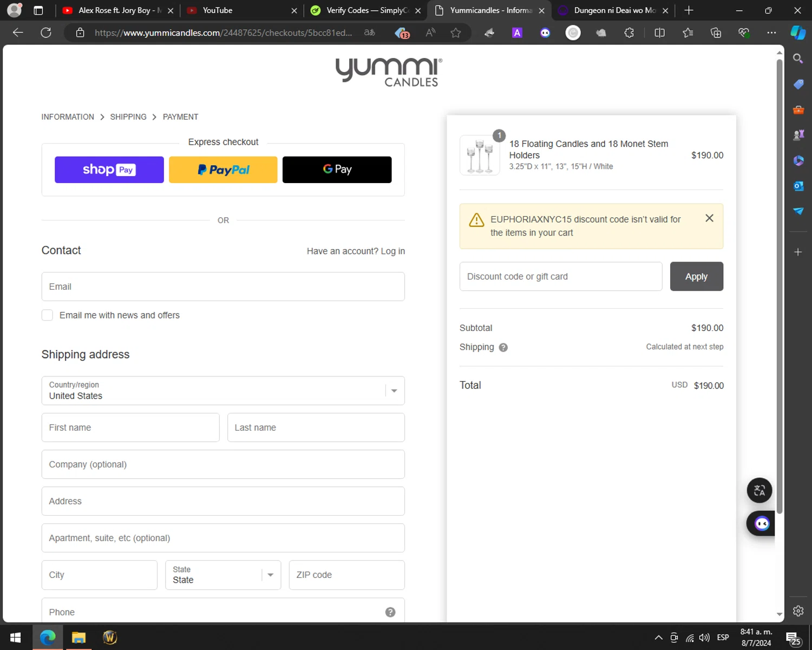Screen dimensions: 812x650
Task: Open File Explorer from the taskbar
Action: 78,638
